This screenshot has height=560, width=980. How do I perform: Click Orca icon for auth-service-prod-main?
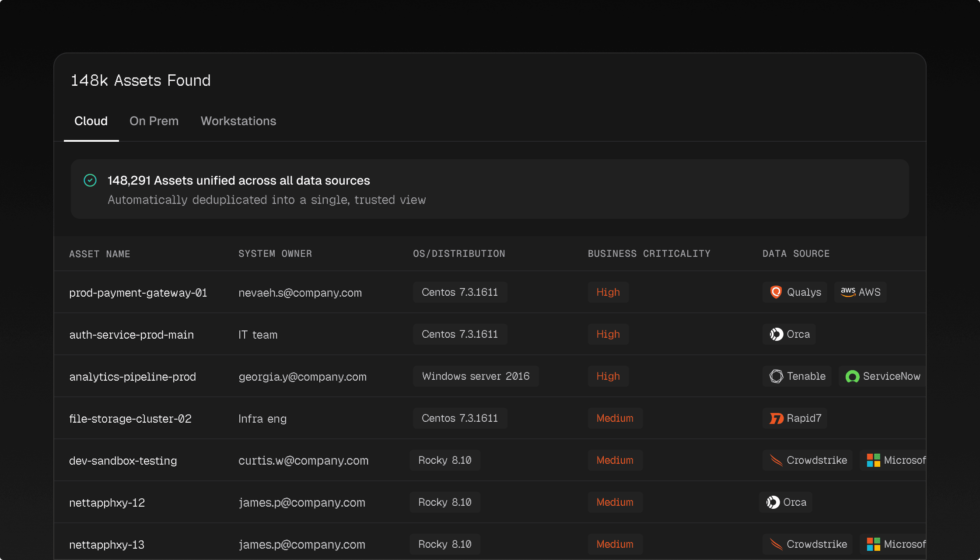[x=776, y=334]
